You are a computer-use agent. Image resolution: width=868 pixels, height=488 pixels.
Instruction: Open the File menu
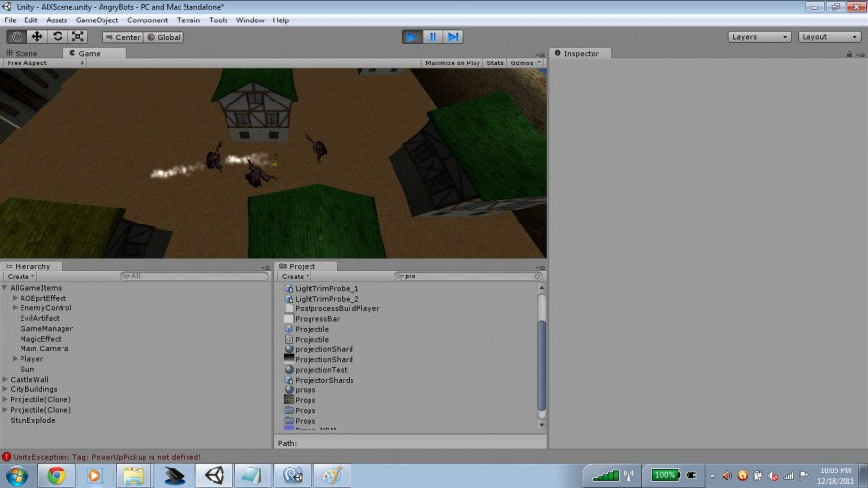coord(10,20)
